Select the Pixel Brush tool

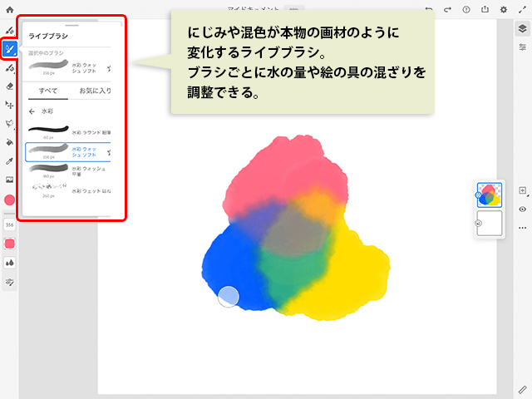click(x=9, y=30)
